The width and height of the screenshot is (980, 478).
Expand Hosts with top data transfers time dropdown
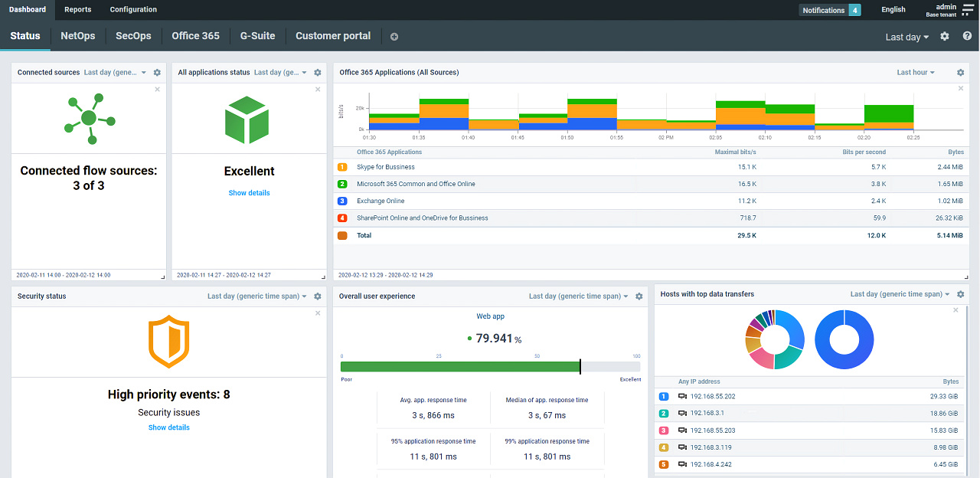[900, 294]
